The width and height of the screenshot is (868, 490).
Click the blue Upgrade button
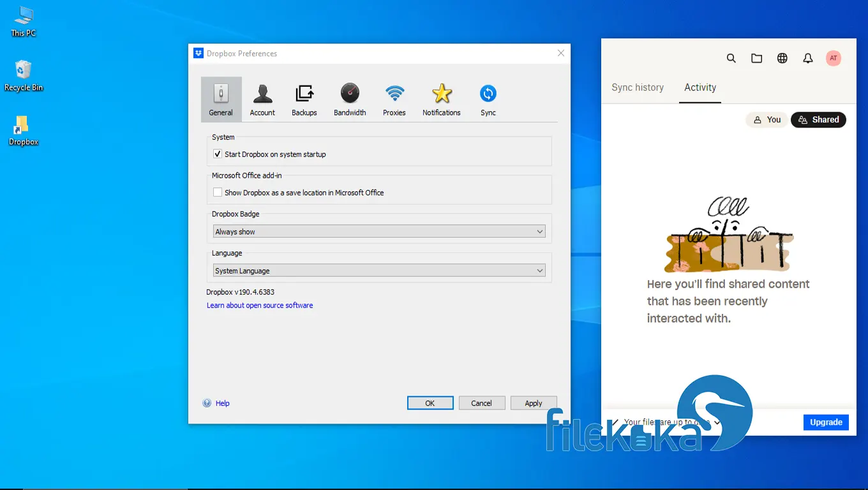coord(826,422)
